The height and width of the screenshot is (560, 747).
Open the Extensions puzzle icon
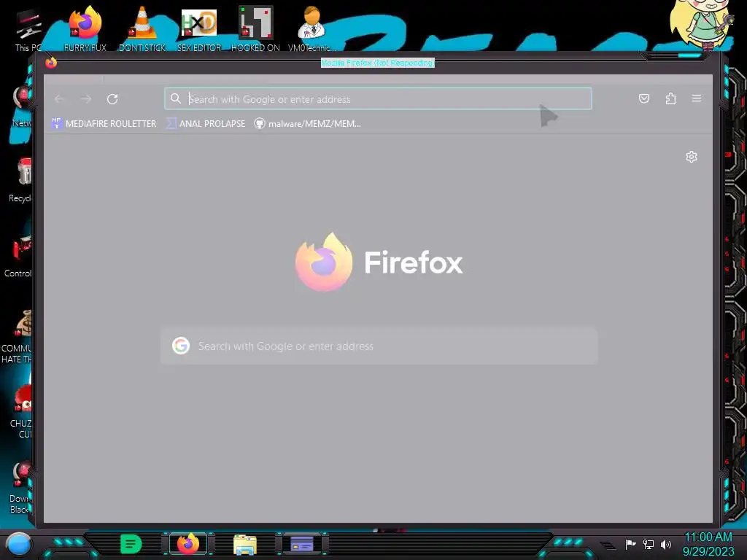click(671, 98)
